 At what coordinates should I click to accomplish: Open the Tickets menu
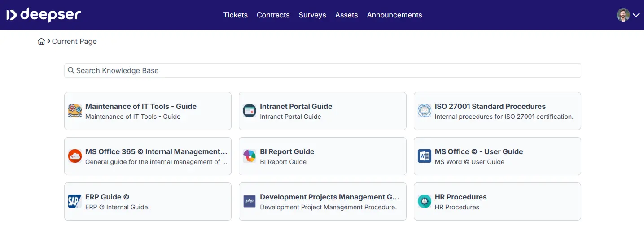coord(235,15)
